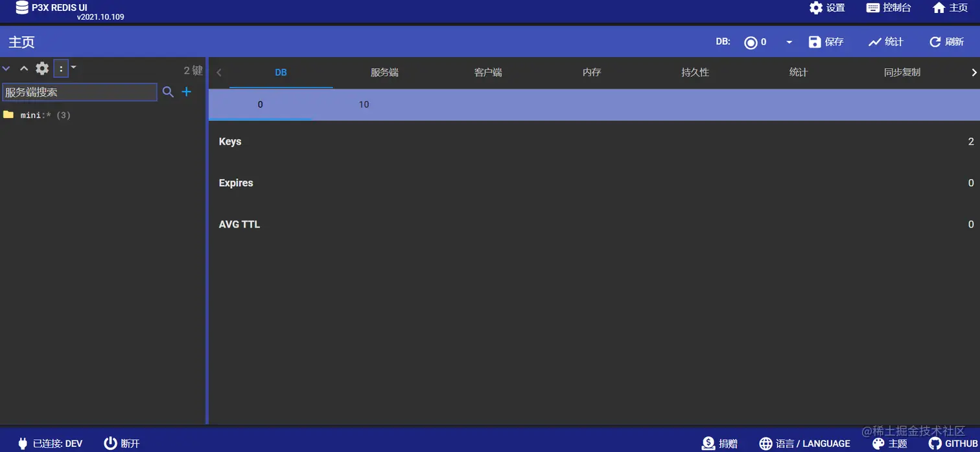Click the 保存 save disk button
Viewport: 980px width, 452px height.
[826, 42]
